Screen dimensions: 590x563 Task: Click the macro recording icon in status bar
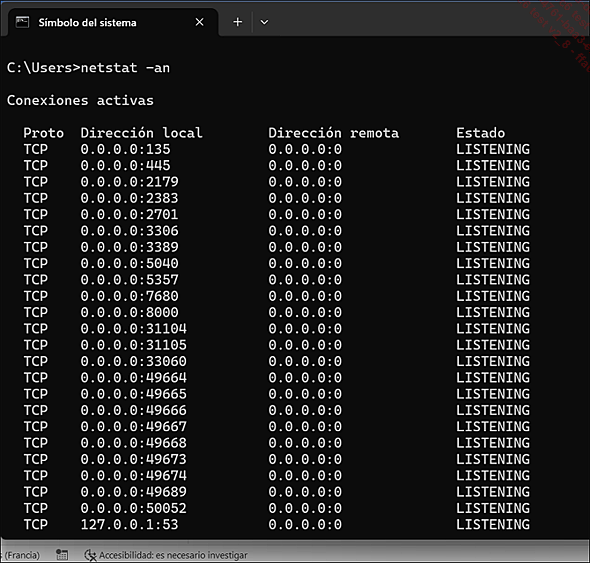coord(62,555)
